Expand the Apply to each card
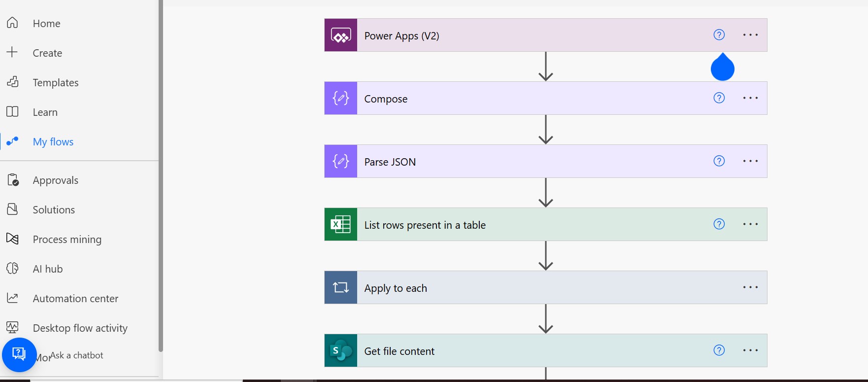868x382 pixels. tap(546, 287)
